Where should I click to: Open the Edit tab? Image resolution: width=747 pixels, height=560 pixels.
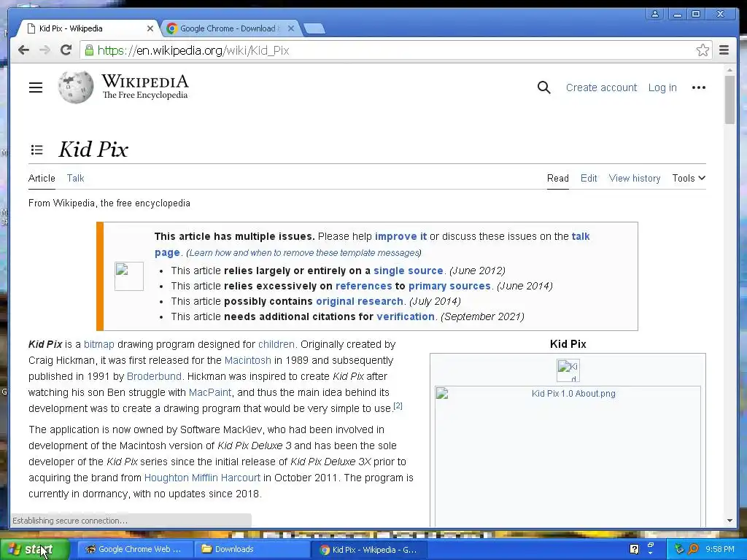[589, 178]
